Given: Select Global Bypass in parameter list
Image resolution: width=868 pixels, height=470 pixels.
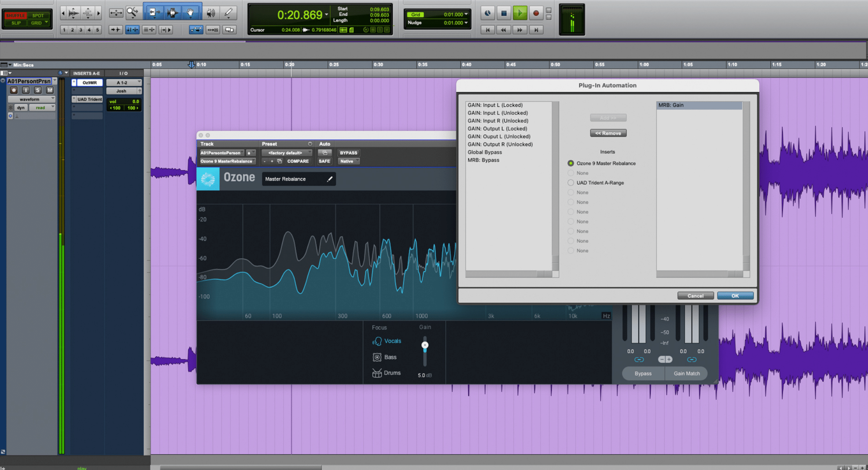Looking at the screenshot, I should pyautogui.click(x=484, y=152).
